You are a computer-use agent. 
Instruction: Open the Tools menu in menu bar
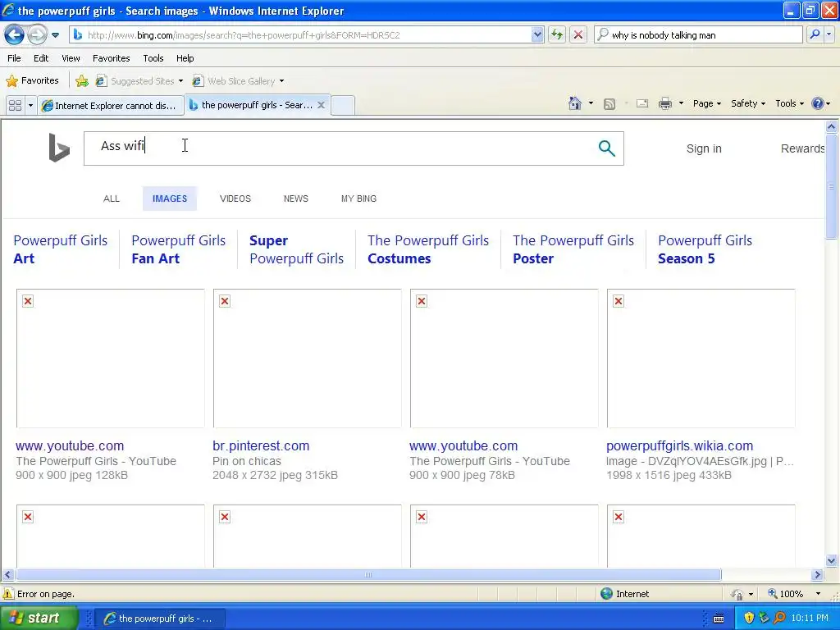point(153,58)
